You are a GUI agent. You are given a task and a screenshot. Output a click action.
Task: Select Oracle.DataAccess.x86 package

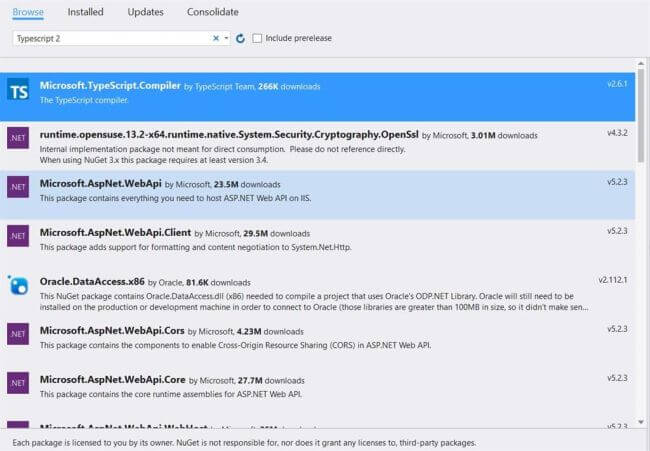[x=318, y=293]
